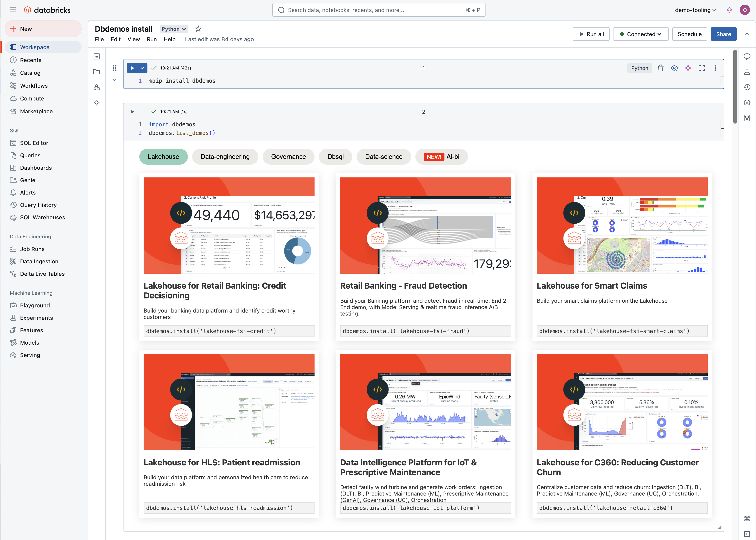The width and height of the screenshot is (756, 540).
Task: Open the MLflow experiments flask icon
Action: coord(747,72)
